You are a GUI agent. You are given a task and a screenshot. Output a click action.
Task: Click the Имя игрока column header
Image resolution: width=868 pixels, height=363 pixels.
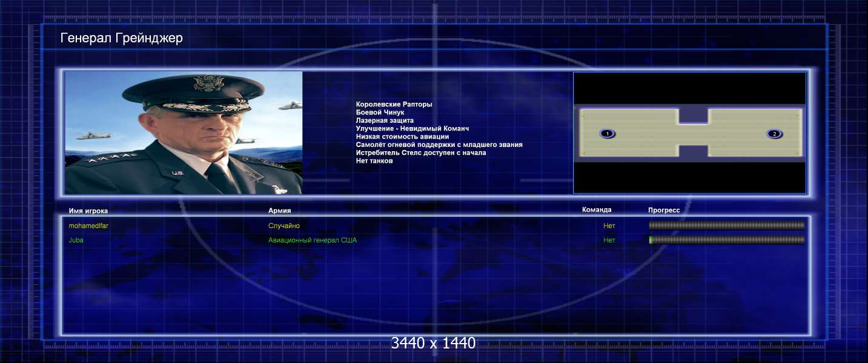pyautogui.click(x=88, y=211)
